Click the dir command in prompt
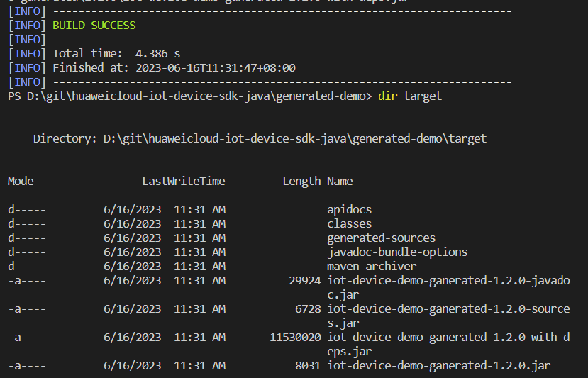Viewport: 588px width, 378px height. pos(388,96)
